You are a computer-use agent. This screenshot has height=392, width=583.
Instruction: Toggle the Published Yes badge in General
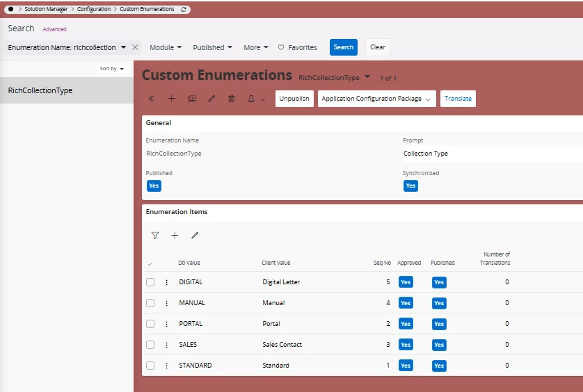tap(154, 186)
